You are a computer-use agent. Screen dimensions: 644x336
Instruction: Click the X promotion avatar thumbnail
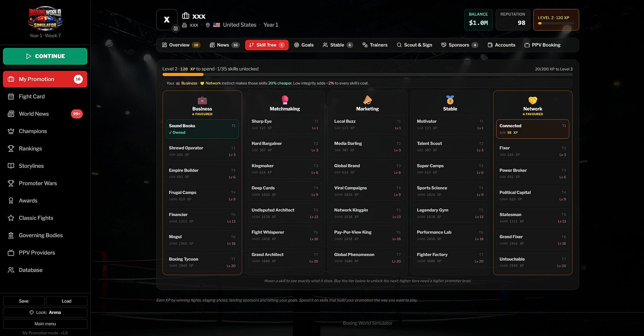[167, 20]
